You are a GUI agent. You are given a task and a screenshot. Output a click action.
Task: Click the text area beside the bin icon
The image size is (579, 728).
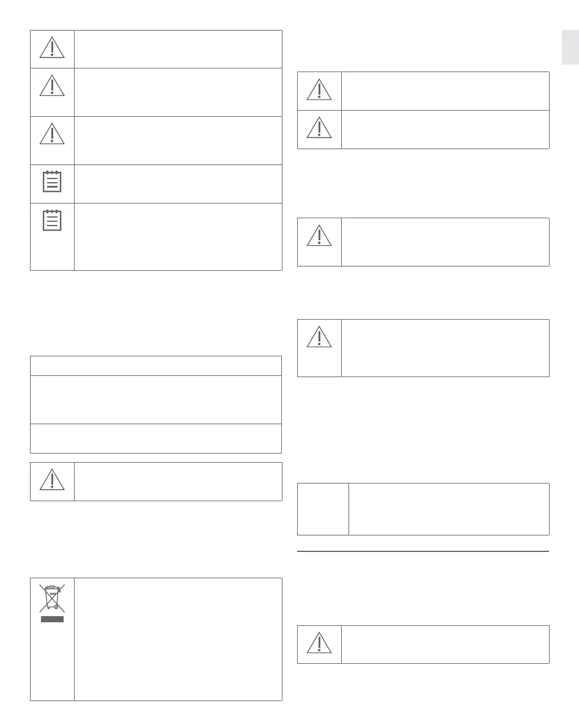pyautogui.click(x=178, y=639)
